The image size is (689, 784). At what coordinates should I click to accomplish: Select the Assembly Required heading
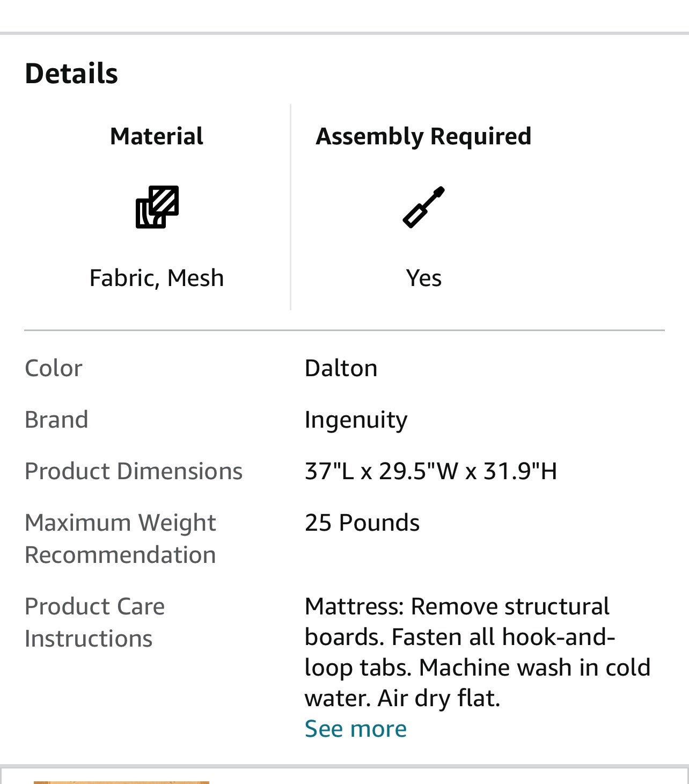[423, 136]
